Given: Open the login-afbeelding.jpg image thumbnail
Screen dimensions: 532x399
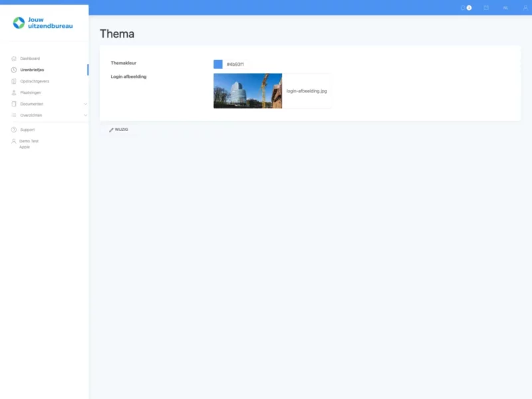Looking at the screenshot, I should (x=247, y=91).
